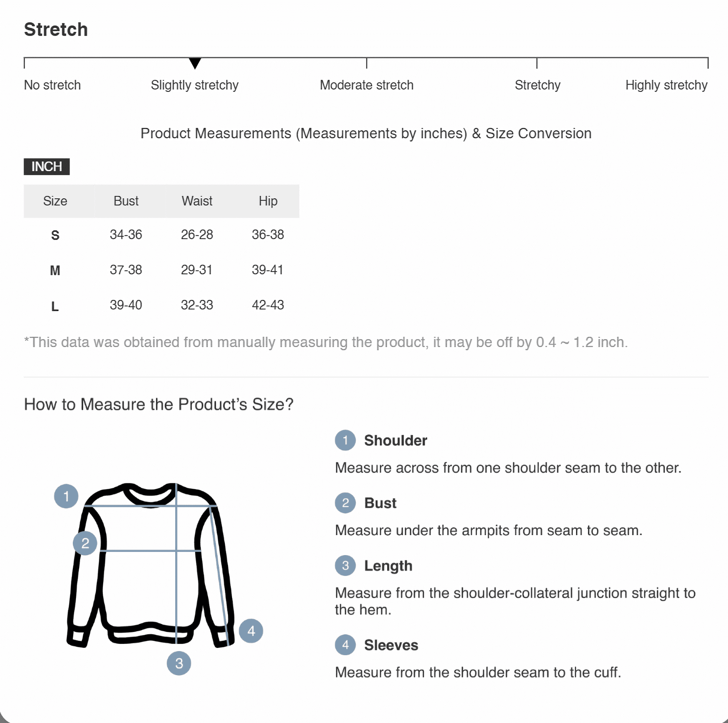
Task: Click the Bust column header
Action: (x=126, y=201)
